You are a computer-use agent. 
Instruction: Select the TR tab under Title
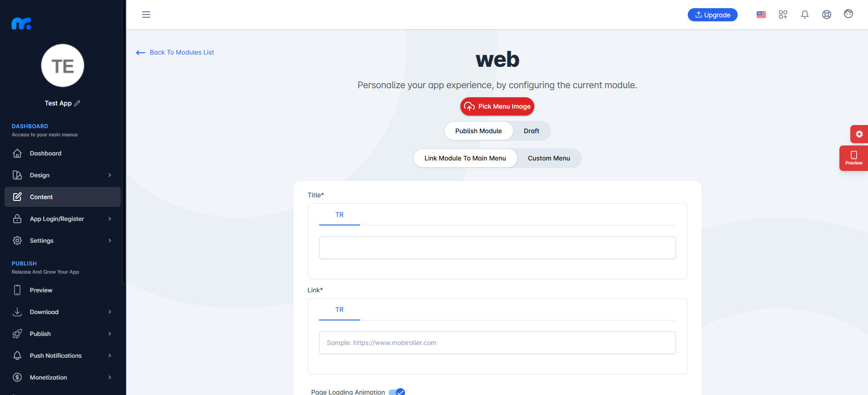(x=340, y=215)
